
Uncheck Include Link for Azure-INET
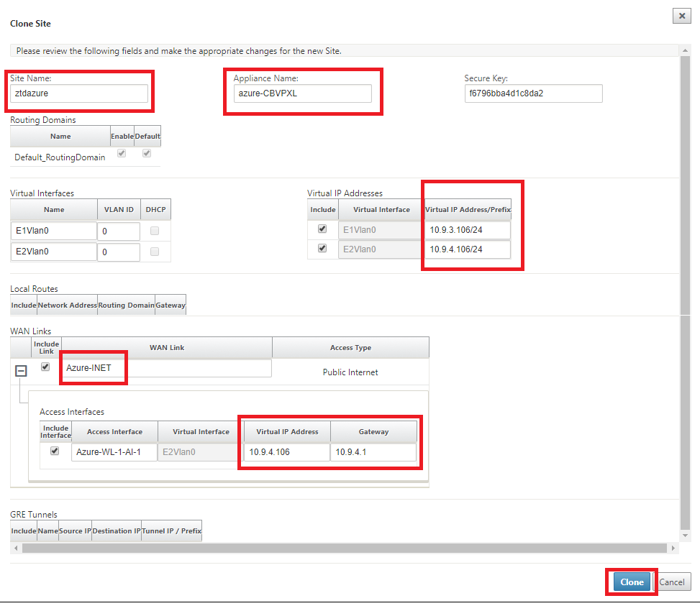point(45,367)
